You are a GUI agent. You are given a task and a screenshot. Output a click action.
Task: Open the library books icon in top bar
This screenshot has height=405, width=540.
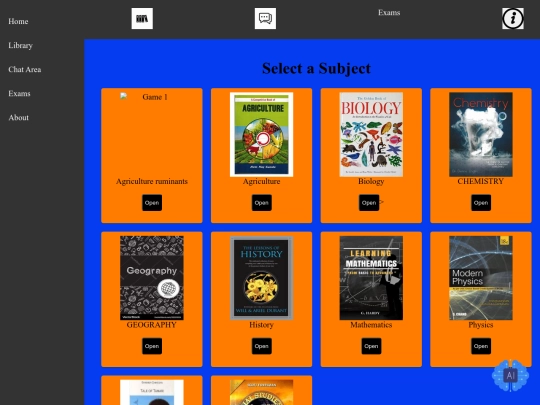[x=142, y=19]
